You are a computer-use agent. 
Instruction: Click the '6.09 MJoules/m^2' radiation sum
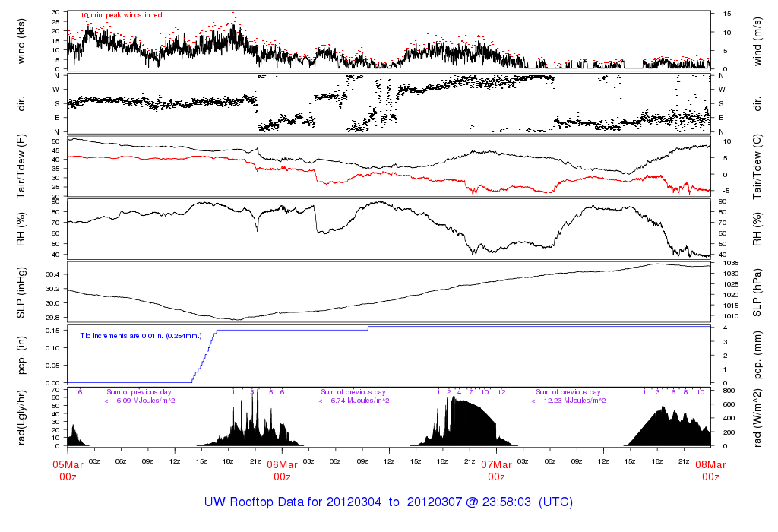[x=146, y=401]
